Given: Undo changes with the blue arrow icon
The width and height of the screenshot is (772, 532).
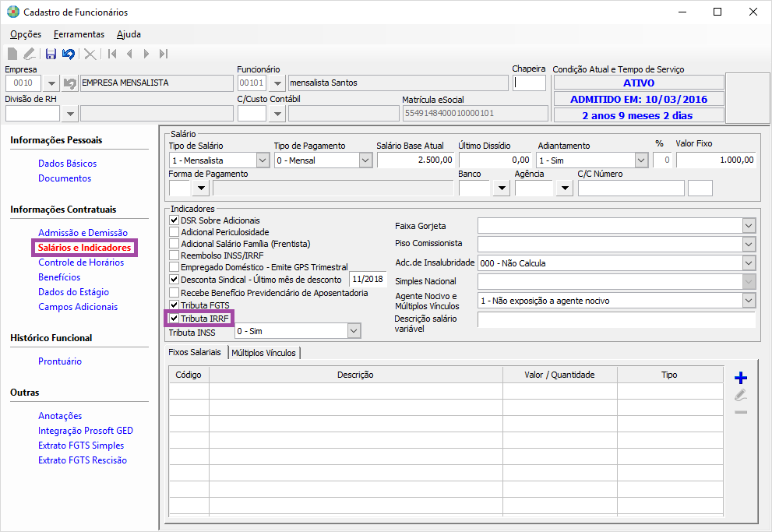Looking at the screenshot, I should tap(69, 54).
